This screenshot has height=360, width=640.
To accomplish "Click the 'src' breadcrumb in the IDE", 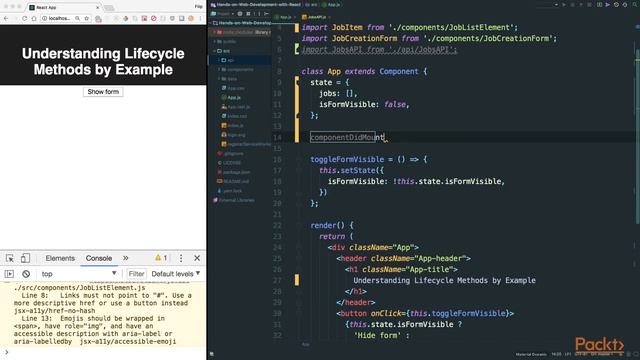I will tap(311, 5).
